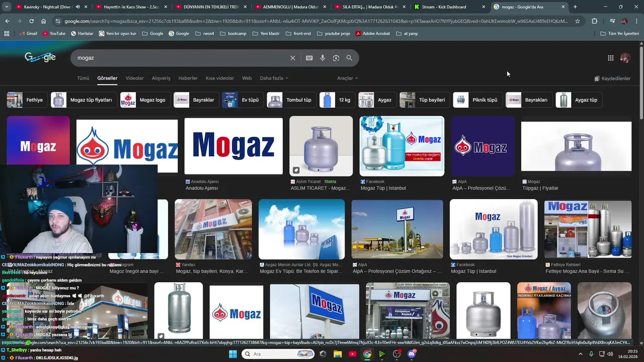Start voice search with the microphone
644x362 pixels.
point(323,58)
